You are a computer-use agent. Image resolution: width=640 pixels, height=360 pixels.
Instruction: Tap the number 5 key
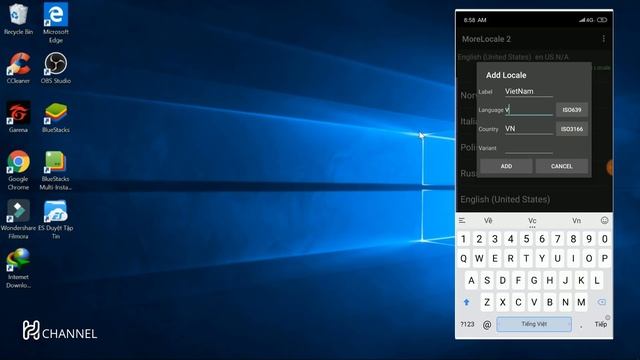pos(526,239)
